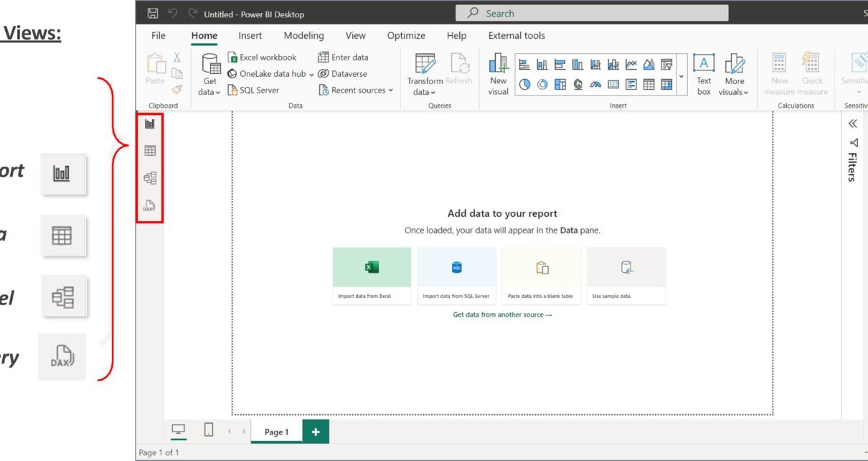
Task: Insert a map visual
Action: (577, 84)
